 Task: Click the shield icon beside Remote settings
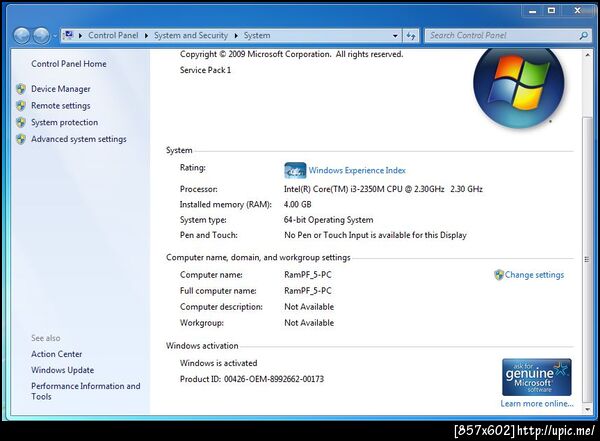21,106
